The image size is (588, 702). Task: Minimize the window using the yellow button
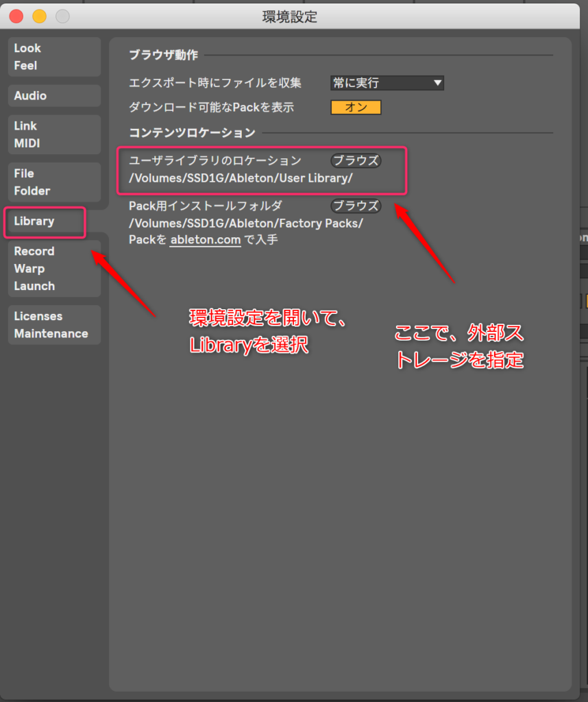[x=39, y=16]
